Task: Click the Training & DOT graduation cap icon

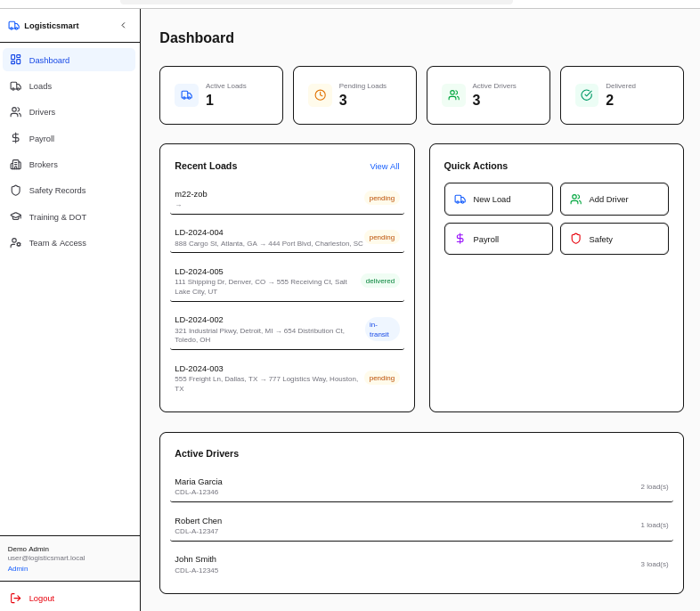Action: click(x=16, y=216)
